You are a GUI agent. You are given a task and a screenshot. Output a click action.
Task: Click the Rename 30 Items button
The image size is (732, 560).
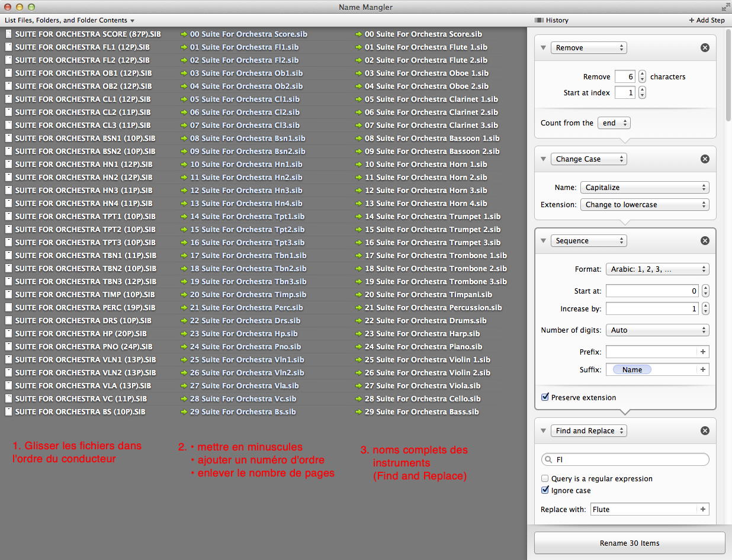[630, 543]
